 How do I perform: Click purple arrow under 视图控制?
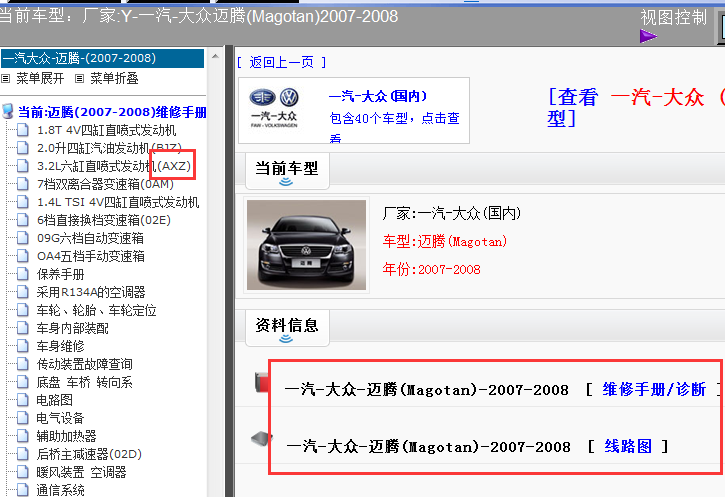click(648, 36)
